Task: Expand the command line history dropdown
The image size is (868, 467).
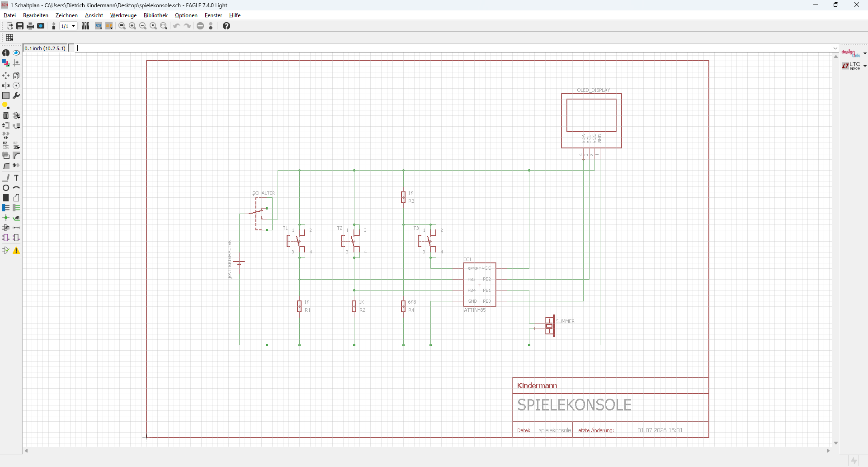Action: click(835, 48)
